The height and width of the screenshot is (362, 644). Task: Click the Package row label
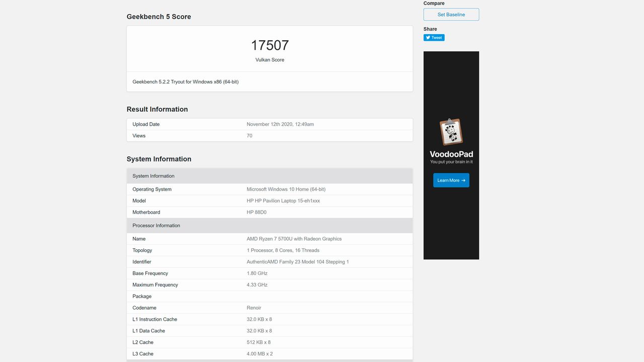[x=142, y=297]
